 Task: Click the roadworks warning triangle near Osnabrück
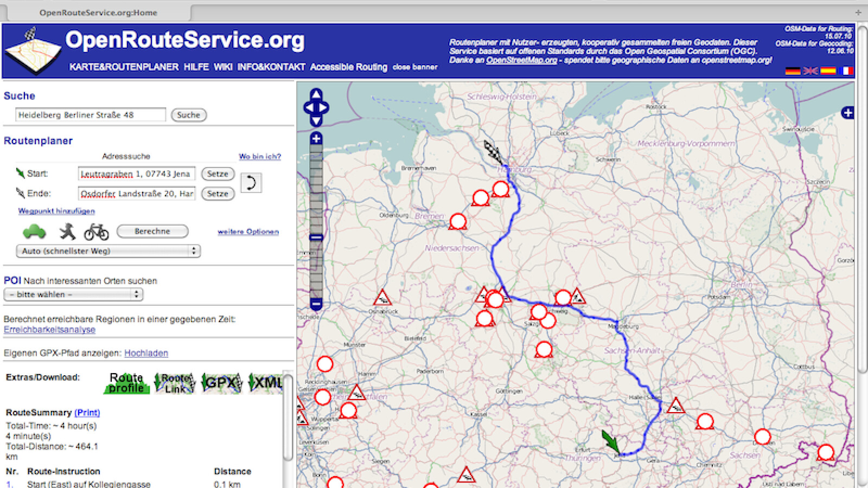pos(382,297)
